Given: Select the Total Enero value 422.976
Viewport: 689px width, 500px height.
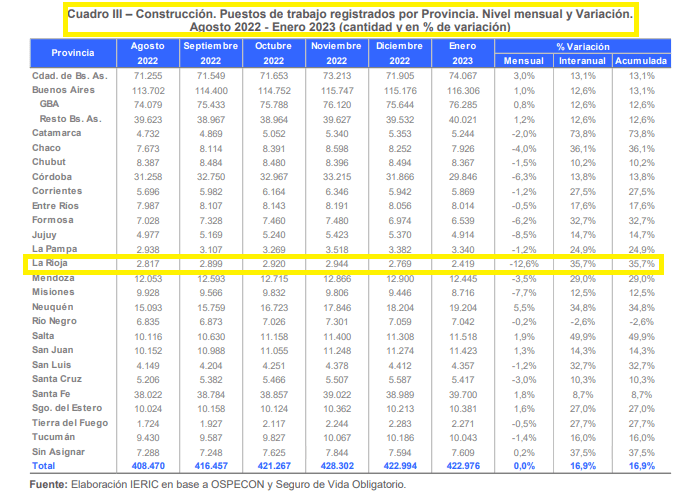Looking at the screenshot, I should click(463, 466).
